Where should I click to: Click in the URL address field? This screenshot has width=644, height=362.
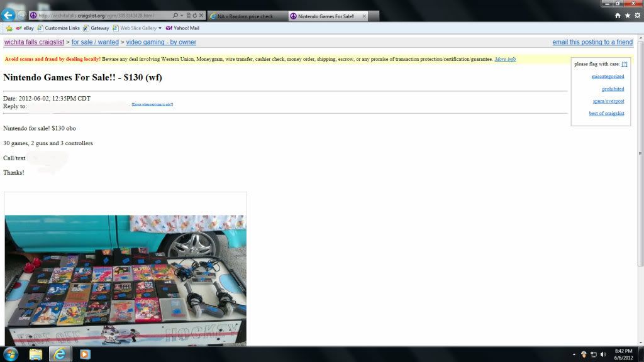101,15
